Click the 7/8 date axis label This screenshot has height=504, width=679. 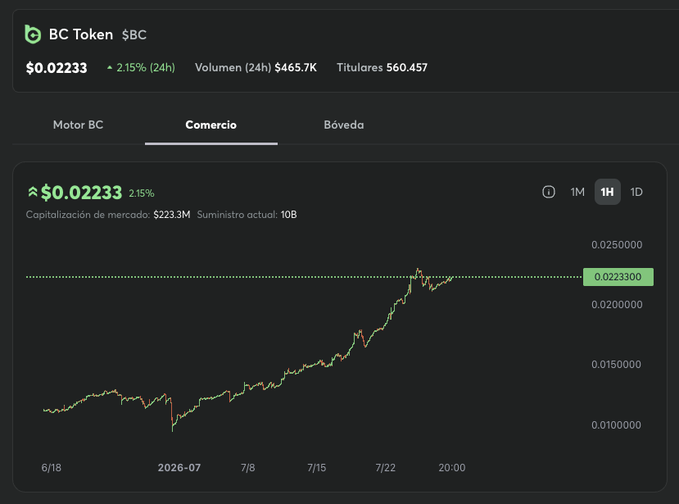point(248,468)
